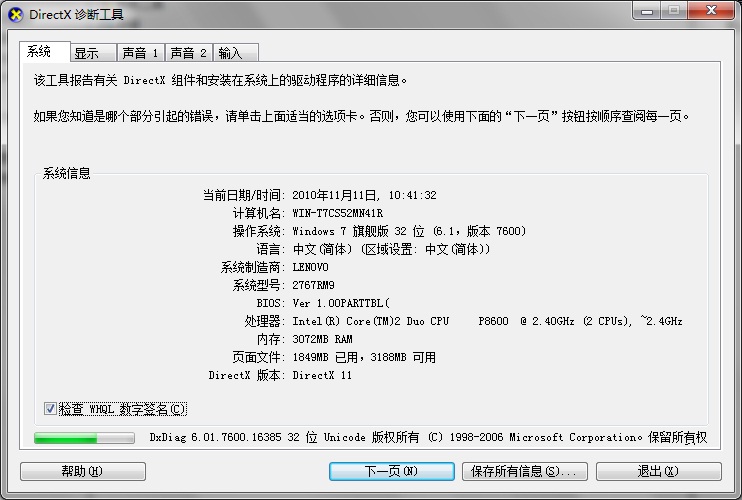The width and height of the screenshot is (742, 500).
Task: Click the green progress bar
Action: [x=84, y=438]
